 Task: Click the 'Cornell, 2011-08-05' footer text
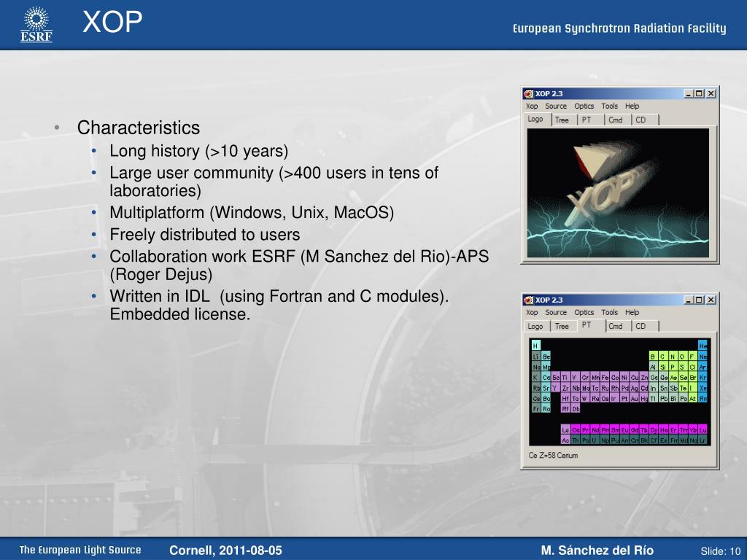click(x=225, y=550)
